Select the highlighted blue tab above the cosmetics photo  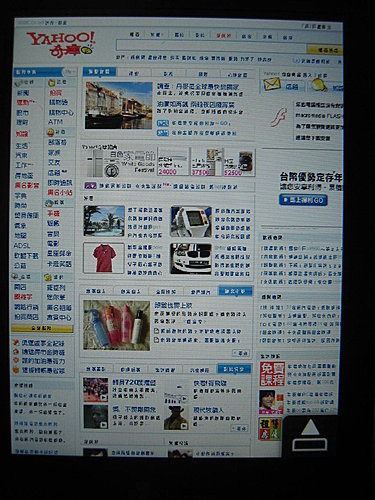pyautogui.click(x=235, y=291)
